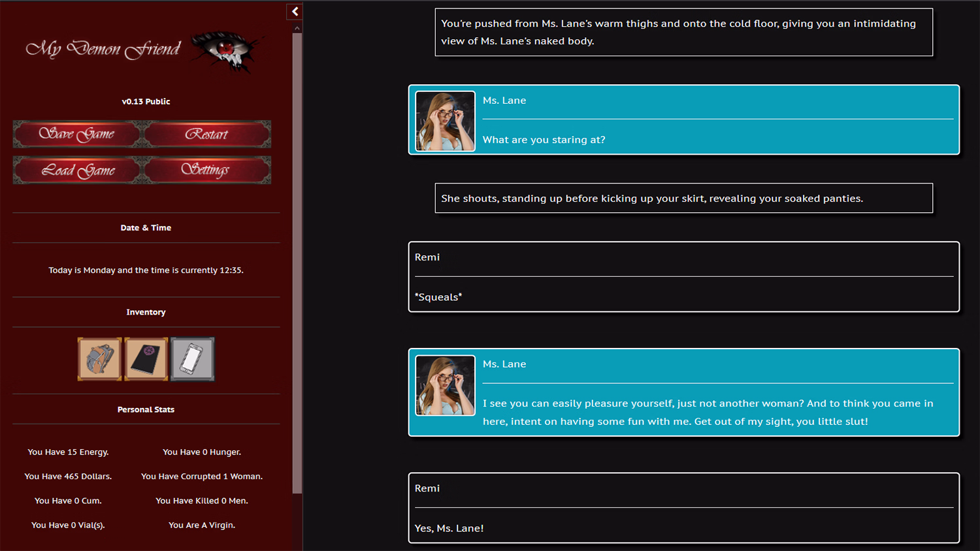
Task: Open the Load Game menu
Action: coord(77,170)
